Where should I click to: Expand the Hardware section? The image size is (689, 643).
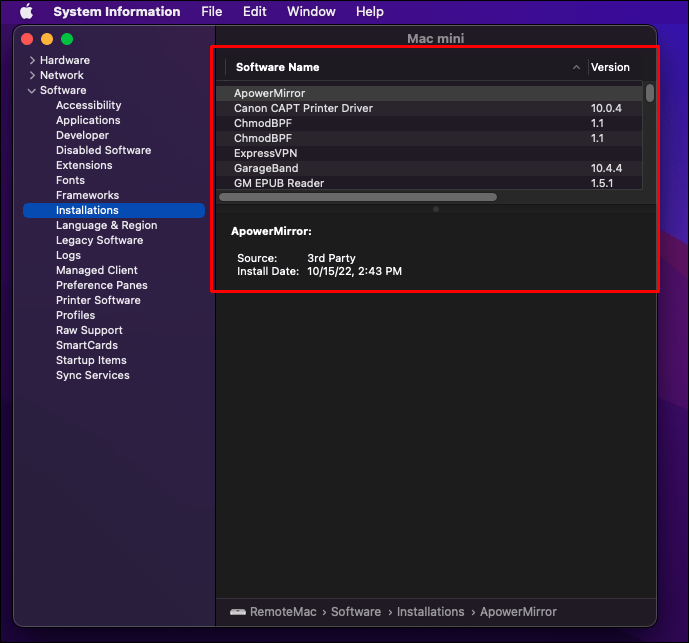(x=32, y=60)
